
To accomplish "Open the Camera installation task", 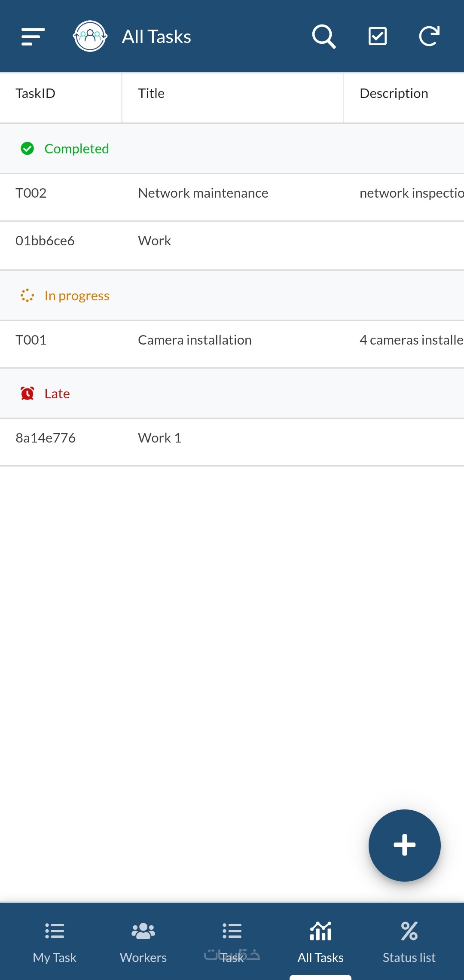I will 195,340.
